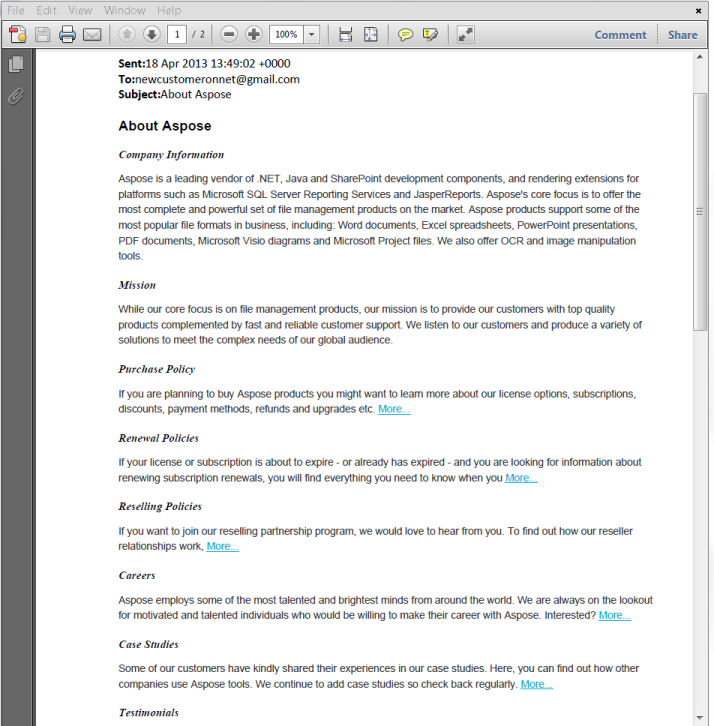Send file by email envelope icon

[92, 35]
